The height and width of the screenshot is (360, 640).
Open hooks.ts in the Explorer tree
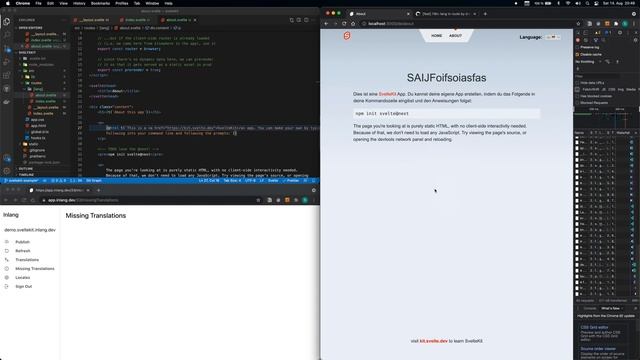coord(38,138)
